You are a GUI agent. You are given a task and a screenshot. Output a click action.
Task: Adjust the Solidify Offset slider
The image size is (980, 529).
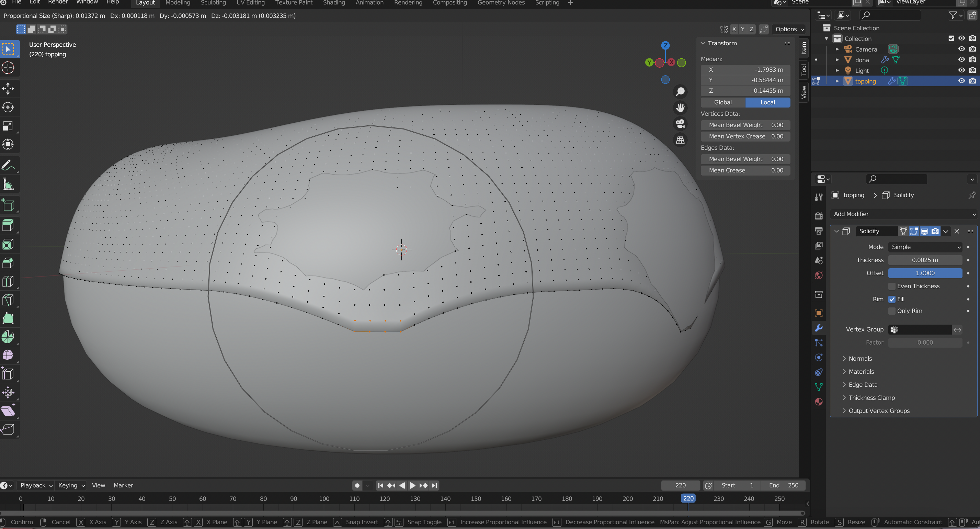[925, 273]
